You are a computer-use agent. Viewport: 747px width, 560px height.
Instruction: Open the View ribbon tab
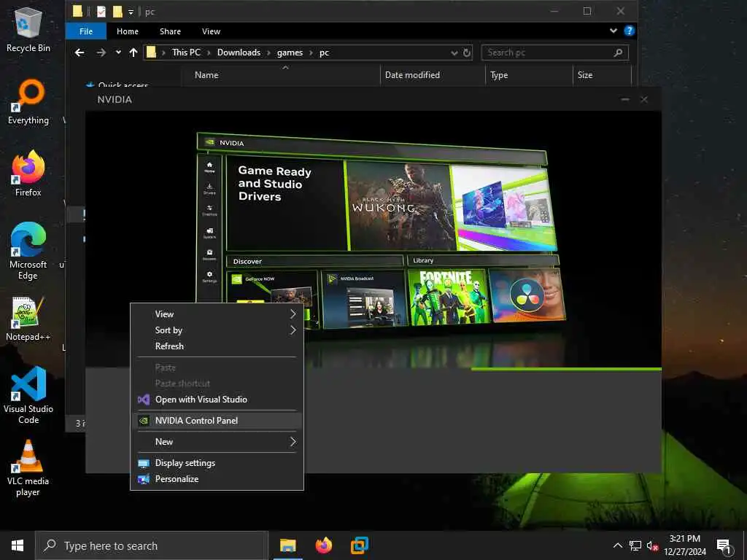(x=211, y=31)
